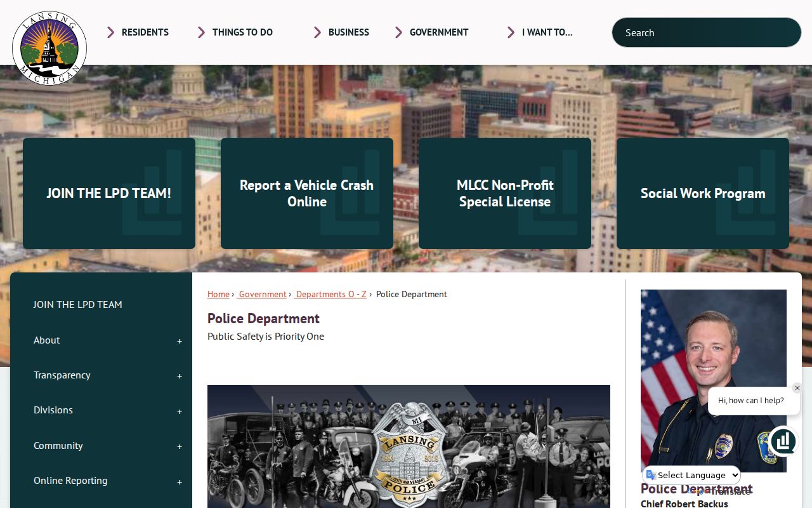The image size is (812, 508).
Task: Click the chevron beside Residents
Action: pos(110,32)
